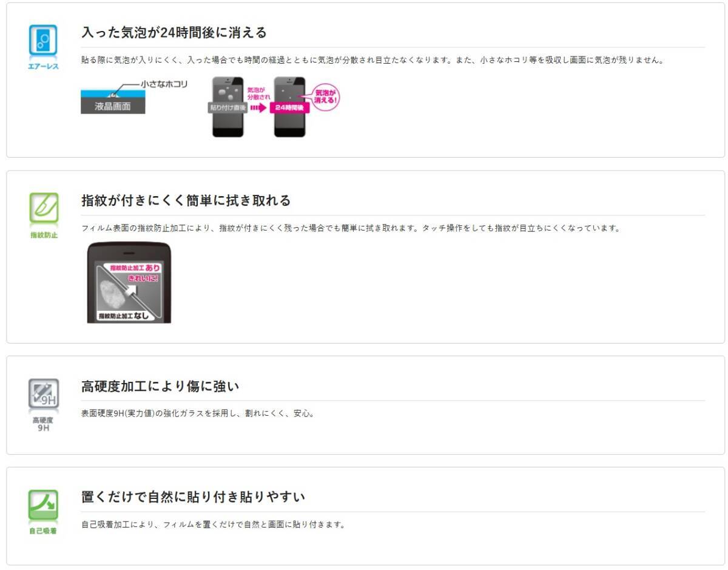Select the 指紋が付きにくく簡単に拭き取れる heading

coord(186,200)
